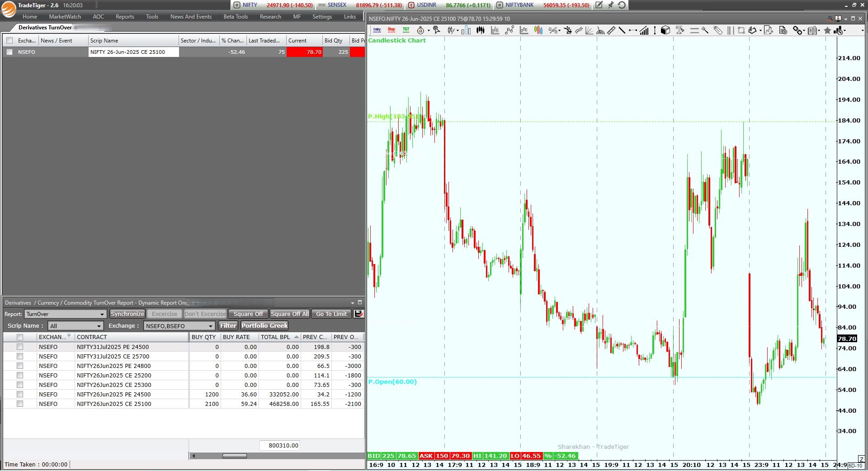Viewport: 868px width, 471px height.
Task: Click the delete document icon
Action: pos(783,30)
